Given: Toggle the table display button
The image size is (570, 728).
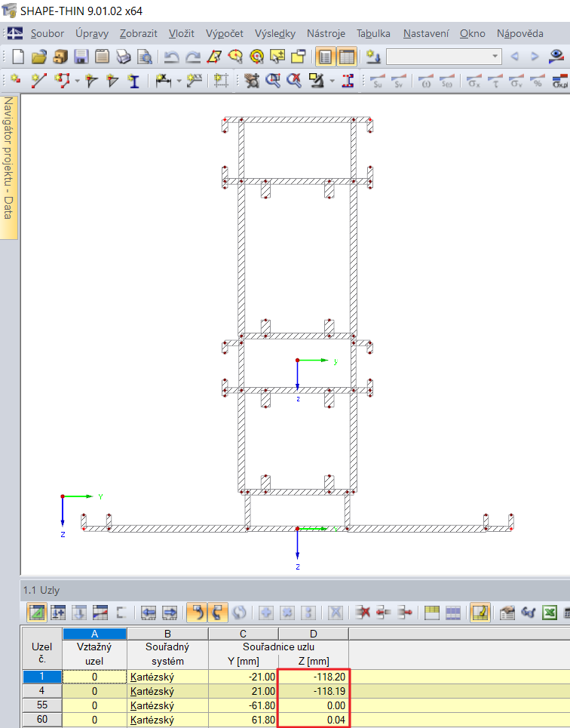Looking at the screenshot, I should point(347,57).
